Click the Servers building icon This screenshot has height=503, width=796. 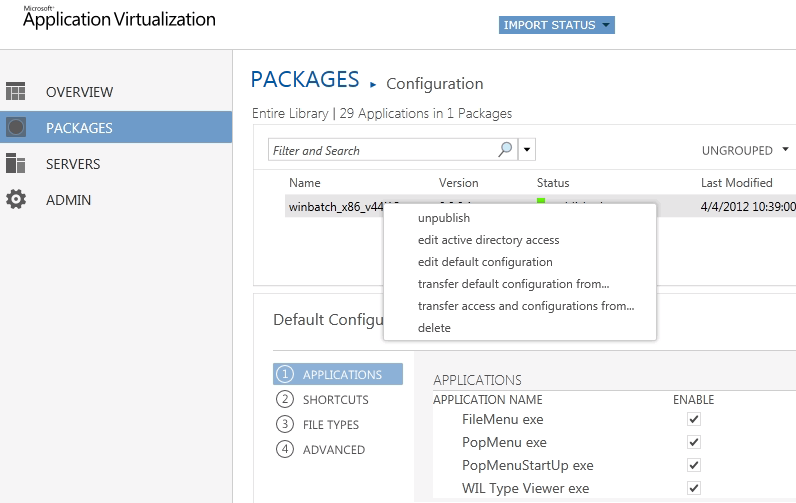[15, 163]
